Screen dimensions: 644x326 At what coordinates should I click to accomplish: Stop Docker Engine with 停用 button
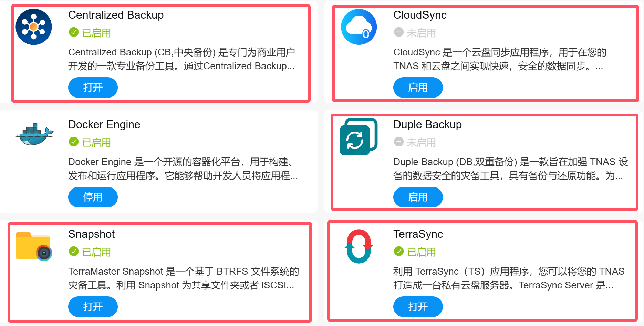click(x=93, y=197)
